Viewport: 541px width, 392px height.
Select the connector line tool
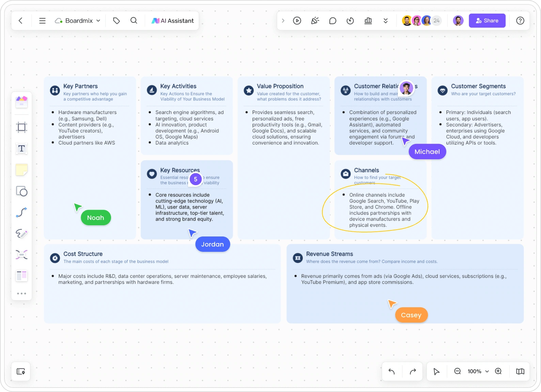(21, 212)
